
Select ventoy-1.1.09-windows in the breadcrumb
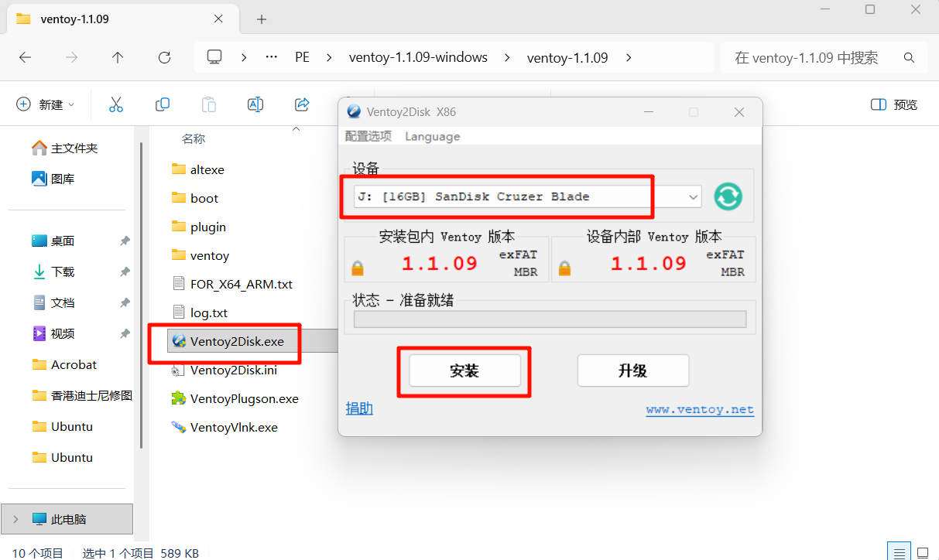(418, 57)
